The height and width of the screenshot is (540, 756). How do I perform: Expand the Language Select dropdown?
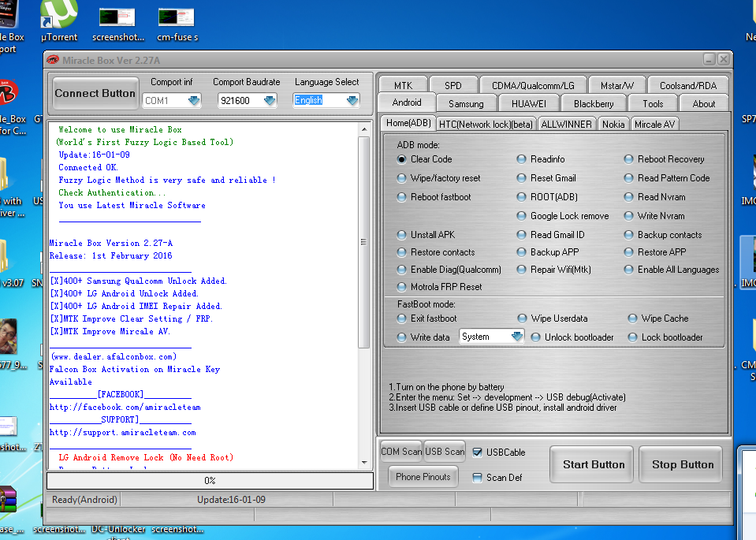(x=352, y=100)
